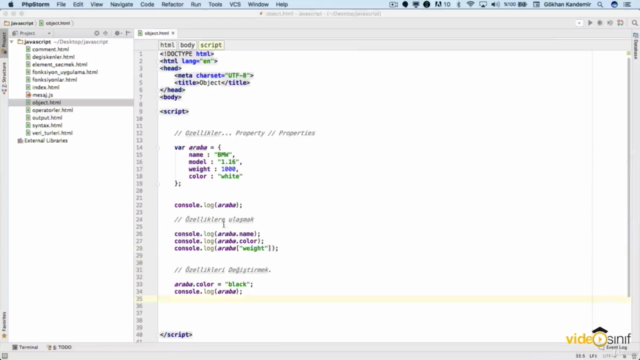Hide the Project panel with hide icon
Screen dimensions: 640x360
(x=128, y=33)
